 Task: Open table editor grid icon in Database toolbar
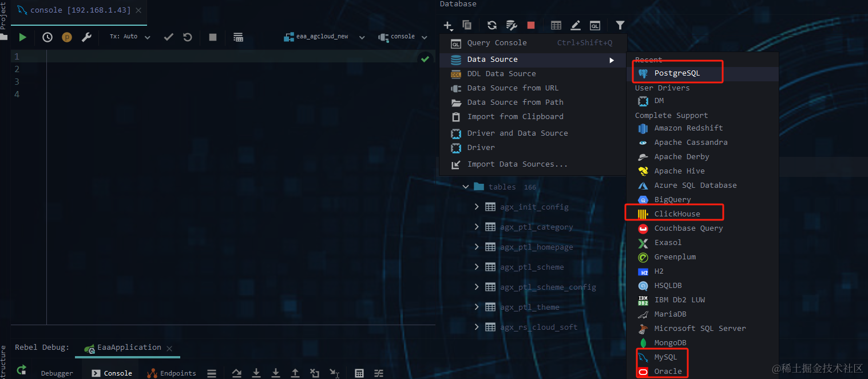[556, 25]
